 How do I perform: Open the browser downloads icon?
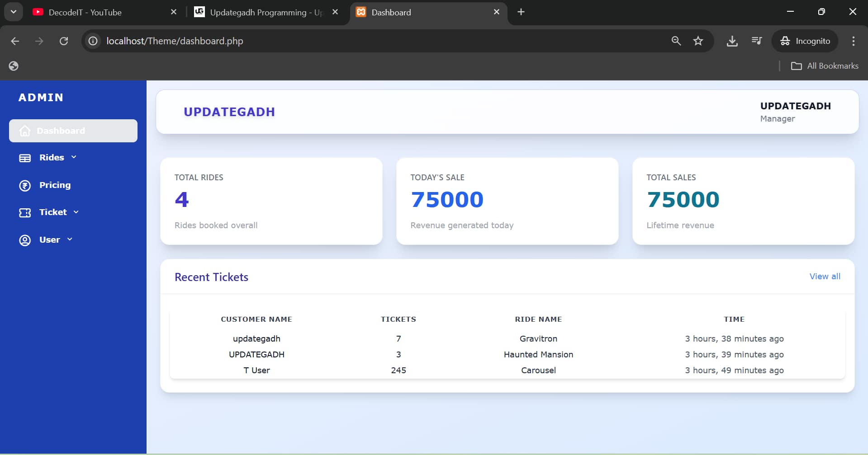tap(732, 41)
